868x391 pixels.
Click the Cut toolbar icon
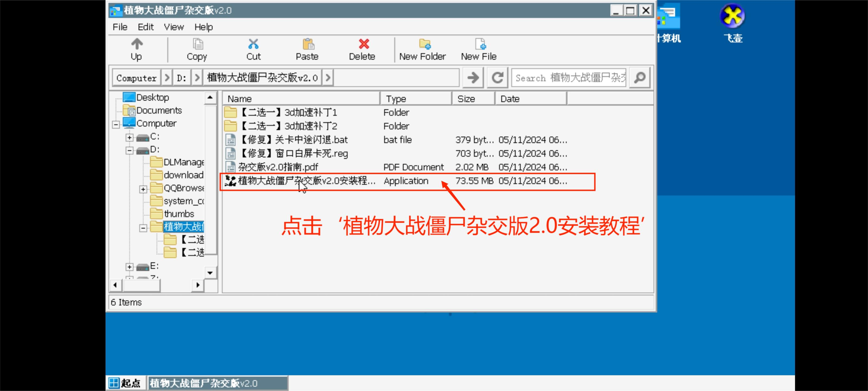pos(254,49)
